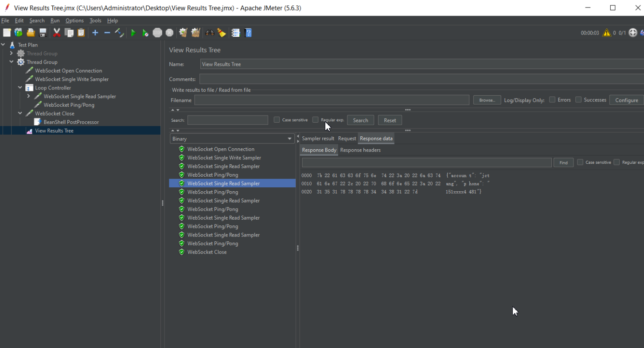The height and width of the screenshot is (348, 644).
Task: Collapse the enabled Thread Group node
Action: 12,62
